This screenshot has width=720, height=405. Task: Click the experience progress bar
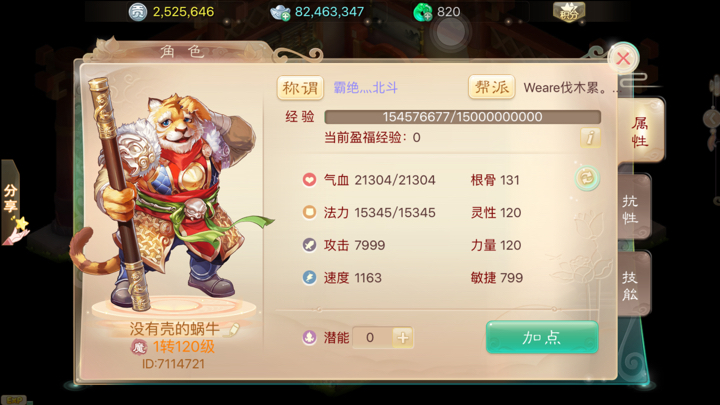[x=462, y=117]
